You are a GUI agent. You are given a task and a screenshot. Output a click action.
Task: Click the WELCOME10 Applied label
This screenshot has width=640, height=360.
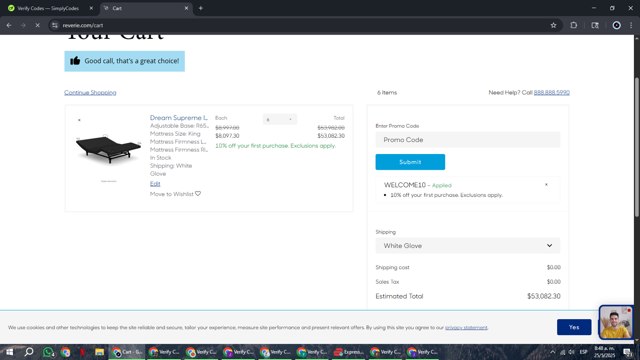coord(418,185)
